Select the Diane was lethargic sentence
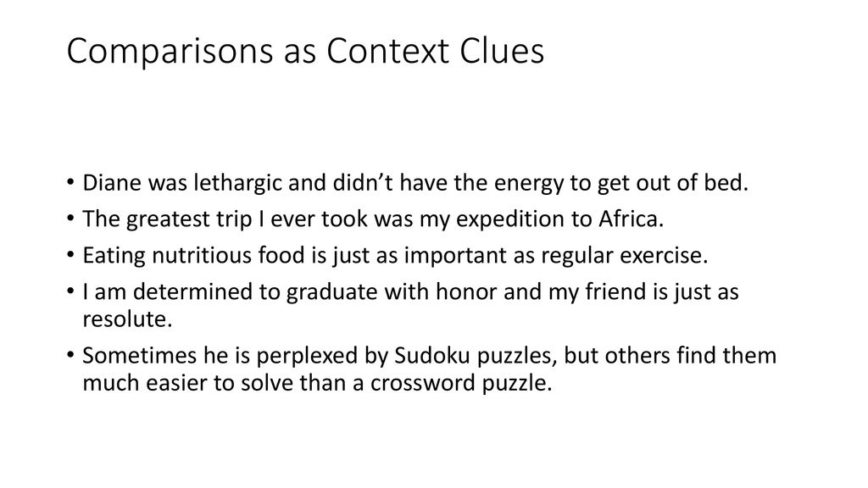 [x=415, y=183]
